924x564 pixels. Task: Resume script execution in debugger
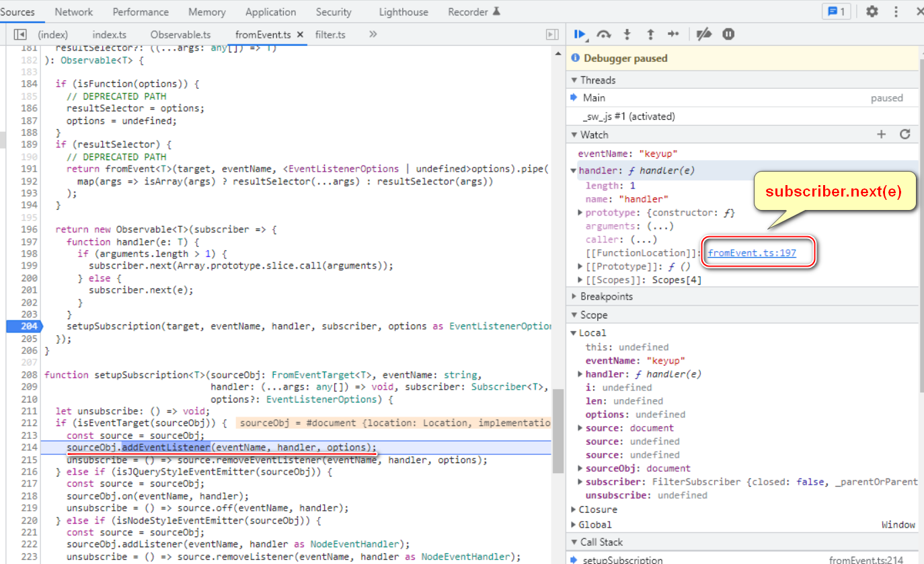coord(579,34)
